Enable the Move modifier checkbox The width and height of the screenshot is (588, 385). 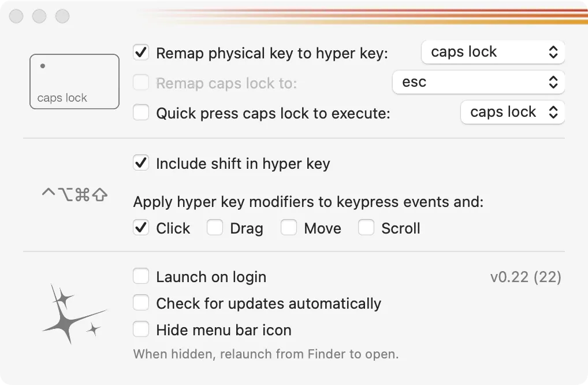click(289, 228)
